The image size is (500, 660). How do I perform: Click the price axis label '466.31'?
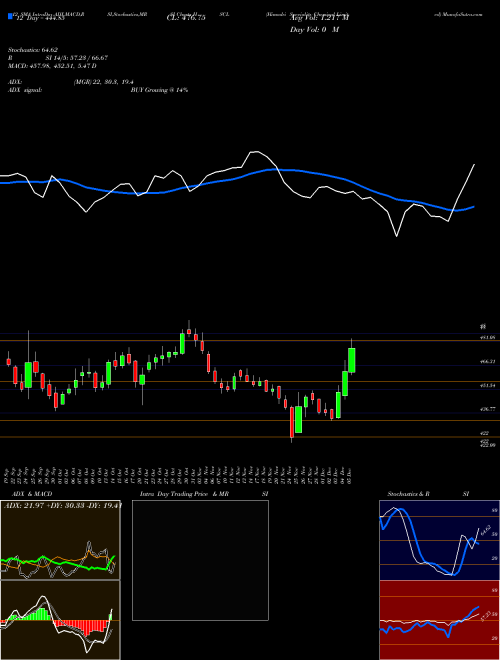point(488,361)
